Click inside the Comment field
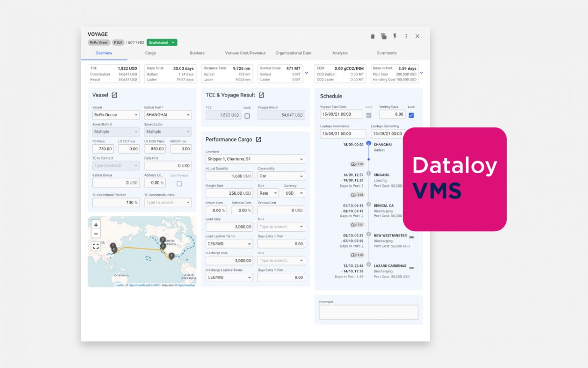This screenshot has height=368, width=588. tap(368, 312)
